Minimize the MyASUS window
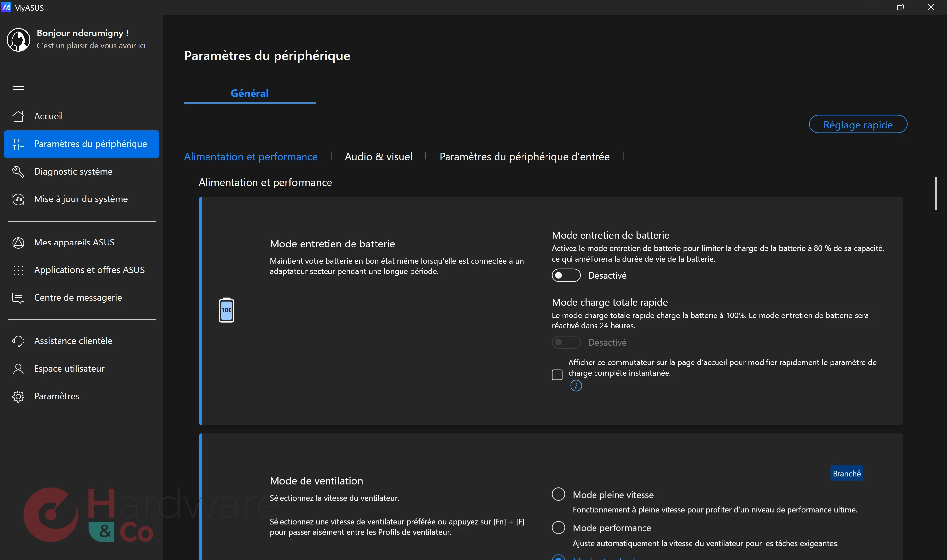This screenshot has height=560, width=947. [x=870, y=7]
